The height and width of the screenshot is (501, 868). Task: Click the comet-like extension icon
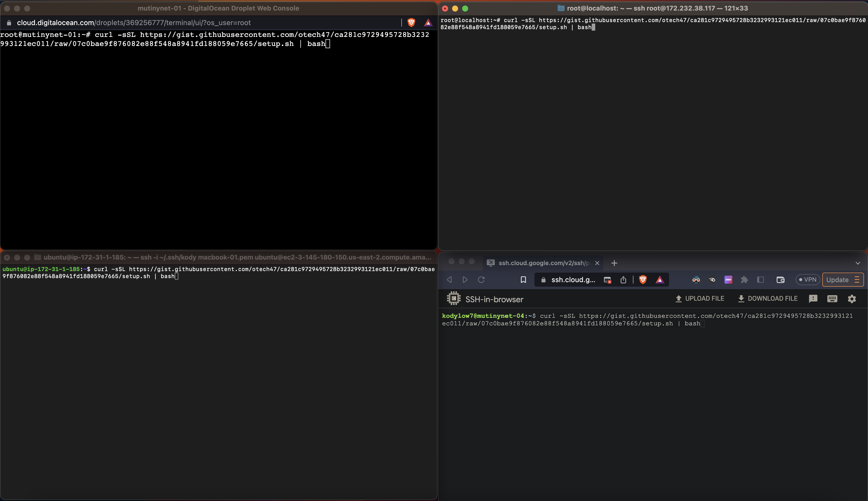[x=712, y=280]
